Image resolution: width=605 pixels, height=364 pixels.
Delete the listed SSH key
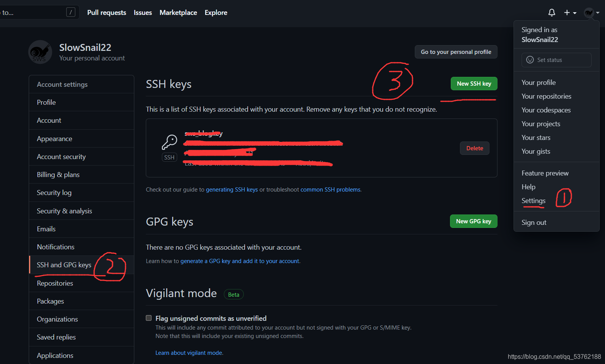point(475,148)
